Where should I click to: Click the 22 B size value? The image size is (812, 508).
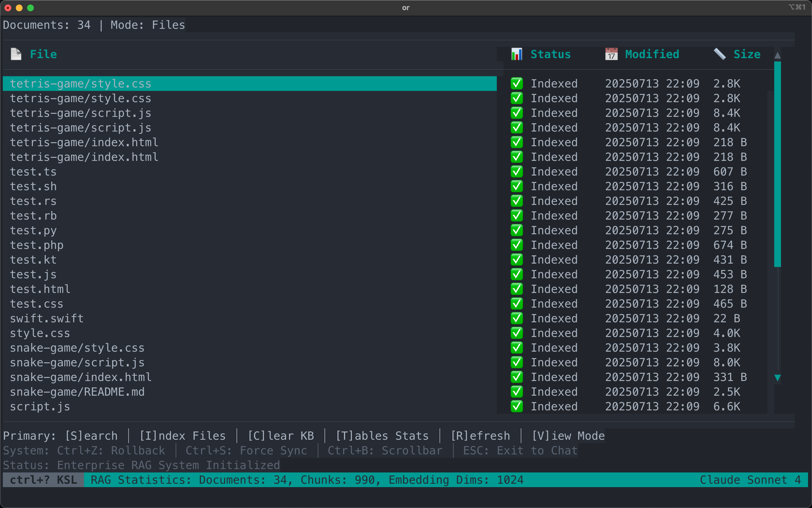(727, 319)
